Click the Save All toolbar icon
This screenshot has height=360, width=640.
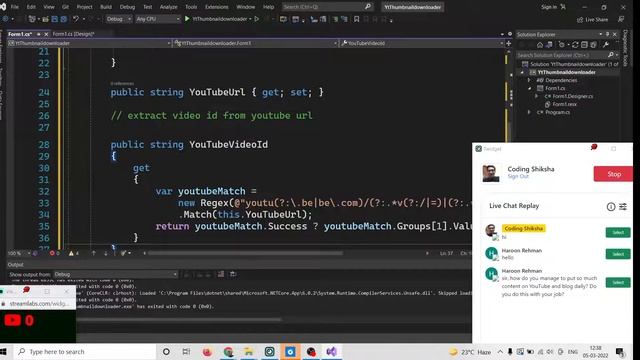pyautogui.click(x=64, y=19)
